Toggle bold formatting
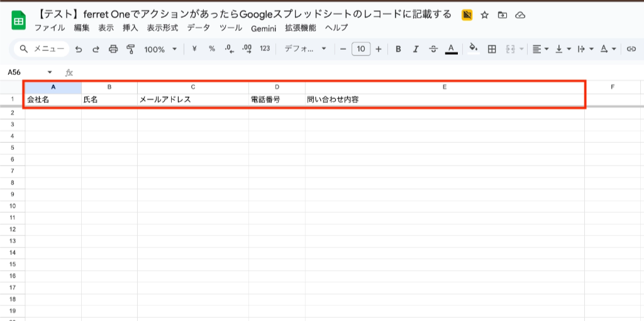 point(398,49)
